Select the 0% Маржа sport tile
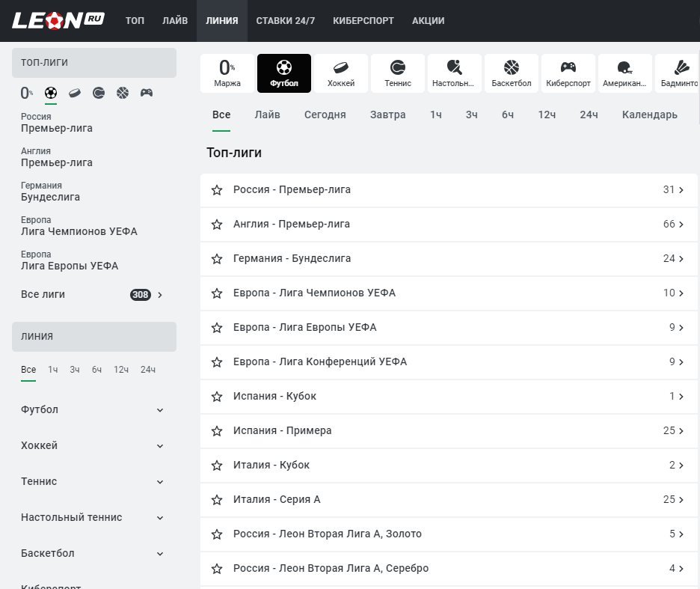The height and width of the screenshot is (589, 700). 227,73
